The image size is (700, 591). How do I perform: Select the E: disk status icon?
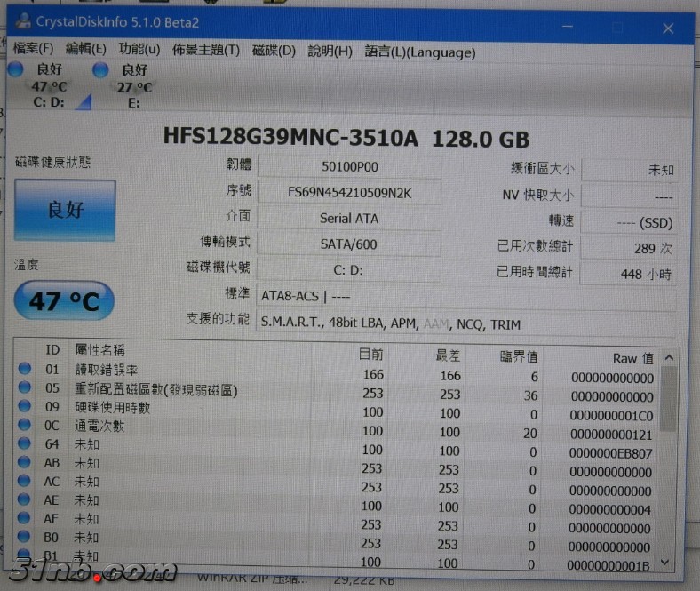pos(100,69)
